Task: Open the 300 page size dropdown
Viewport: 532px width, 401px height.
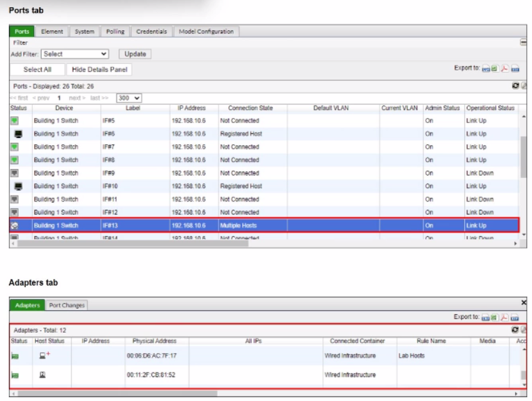Action: (129, 98)
